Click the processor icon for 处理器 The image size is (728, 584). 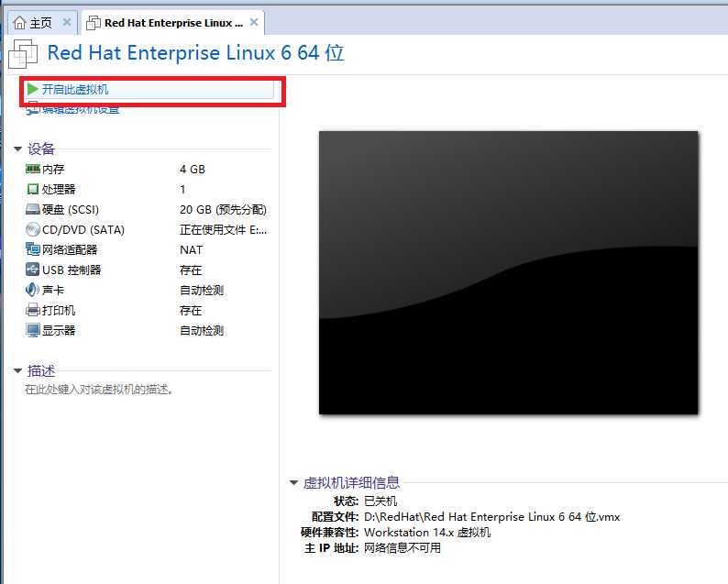[x=32, y=189]
